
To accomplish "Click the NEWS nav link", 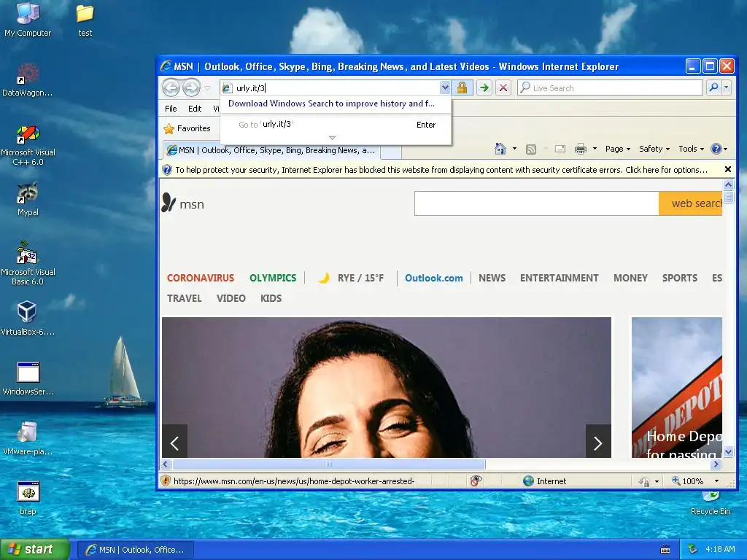I will pos(492,278).
